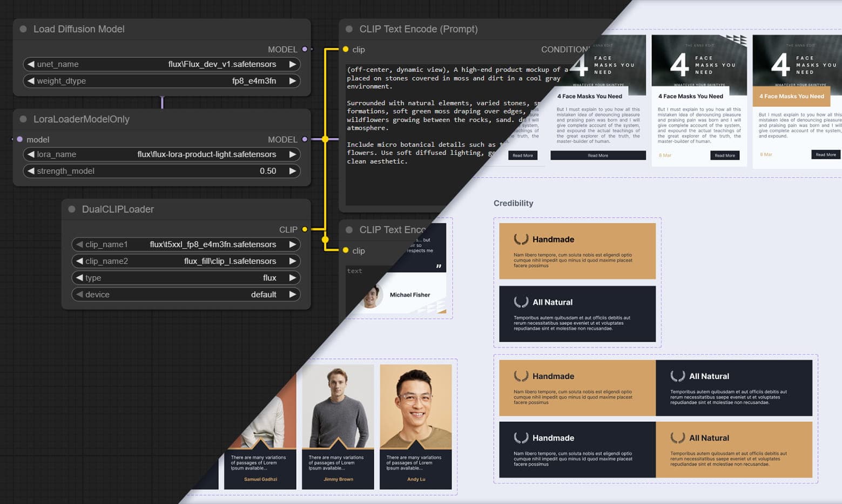Click the model input port on LoraLoaderModelOnly
This screenshot has height=504, width=842.
[20, 139]
